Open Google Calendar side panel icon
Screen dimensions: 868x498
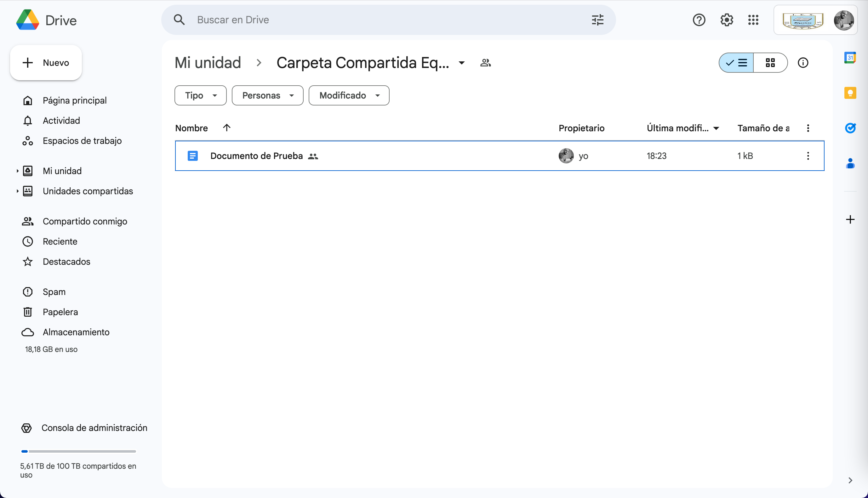click(850, 58)
